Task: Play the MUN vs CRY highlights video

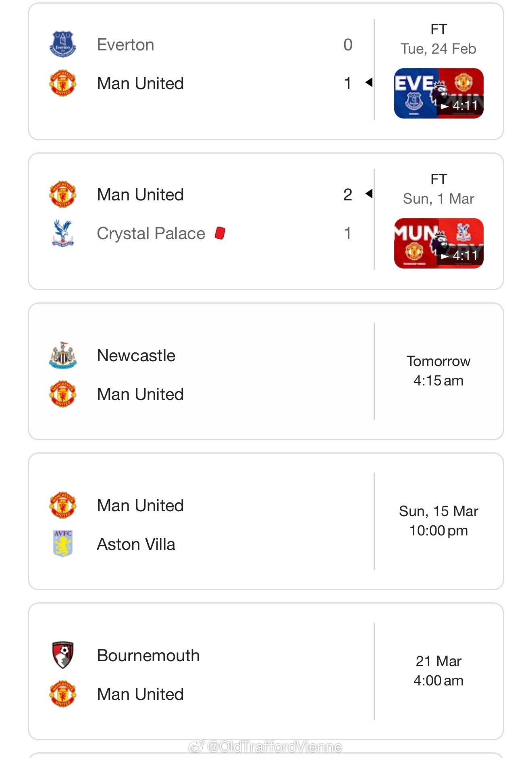Action: (x=438, y=243)
